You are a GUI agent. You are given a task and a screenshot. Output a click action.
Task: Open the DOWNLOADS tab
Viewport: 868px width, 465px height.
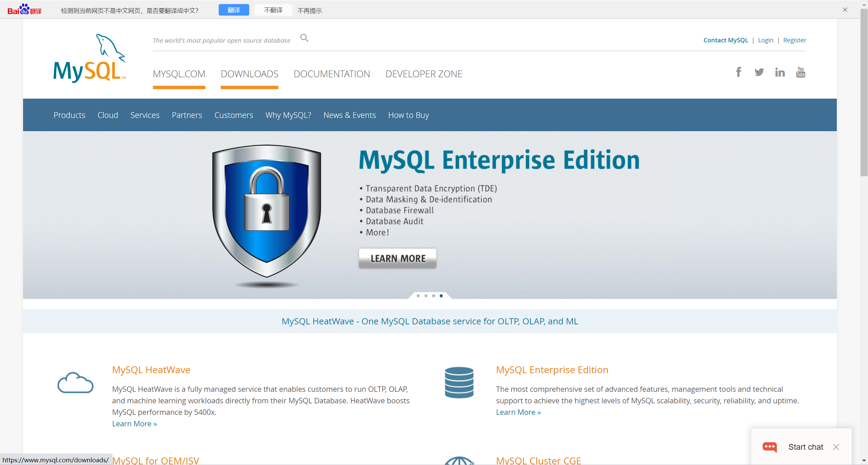[x=250, y=74]
